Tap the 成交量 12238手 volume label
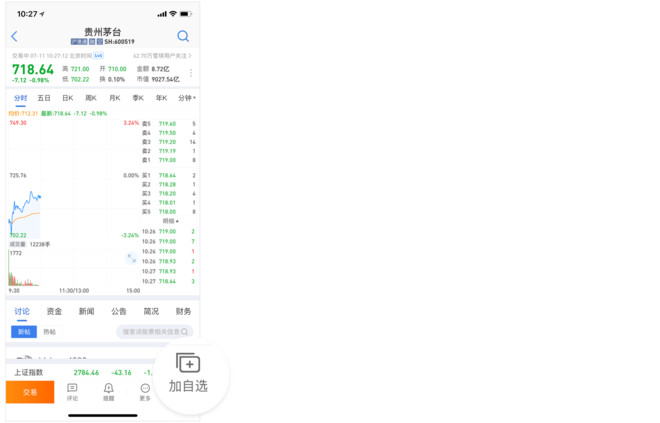Screen dimensions: 660x423 29,244
